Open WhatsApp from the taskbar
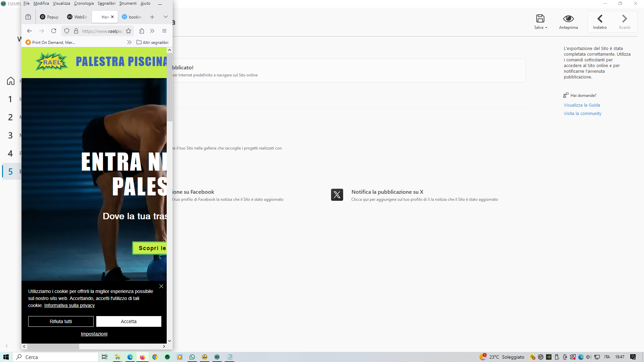The width and height of the screenshot is (644, 362). click(x=192, y=357)
